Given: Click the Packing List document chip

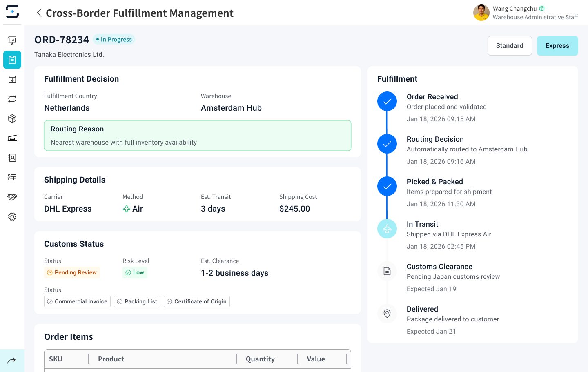Looking at the screenshot, I should pyautogui.click(x=137, y=301).
